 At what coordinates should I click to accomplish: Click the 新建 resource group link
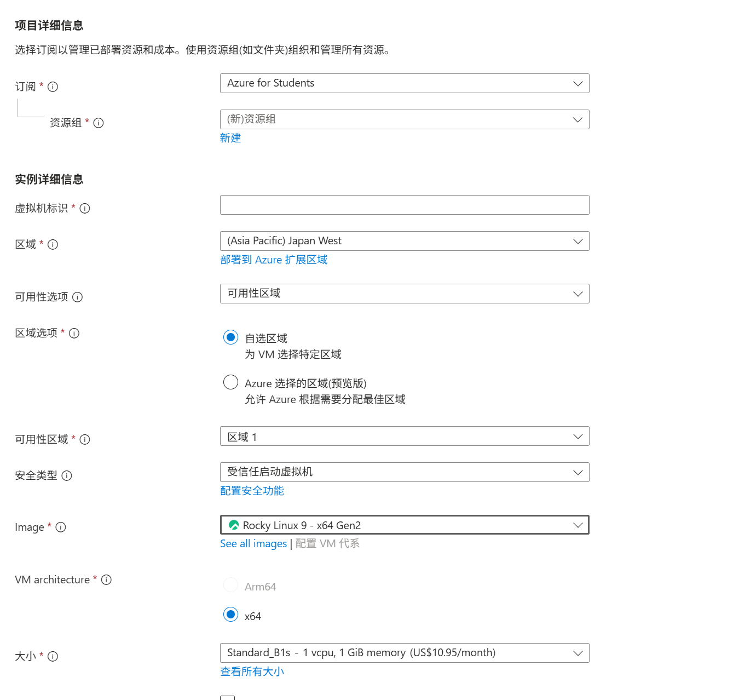click(230, 138)
